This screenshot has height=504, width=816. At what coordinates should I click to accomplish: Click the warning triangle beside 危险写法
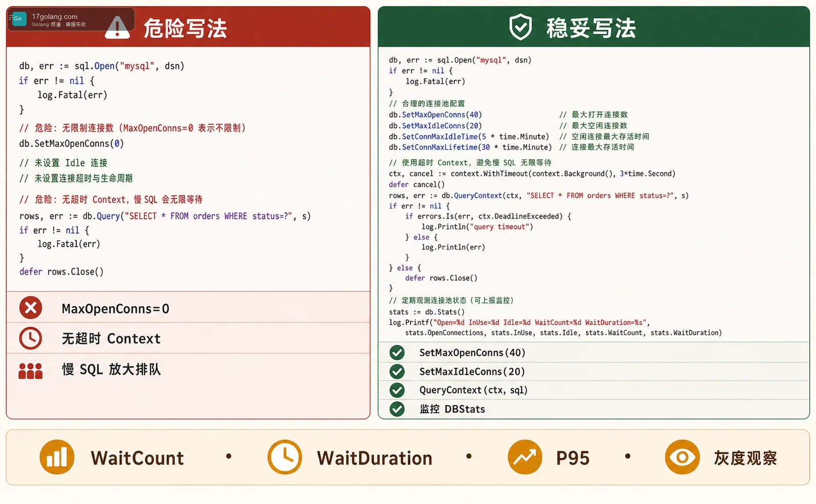(x=117, y=28)
